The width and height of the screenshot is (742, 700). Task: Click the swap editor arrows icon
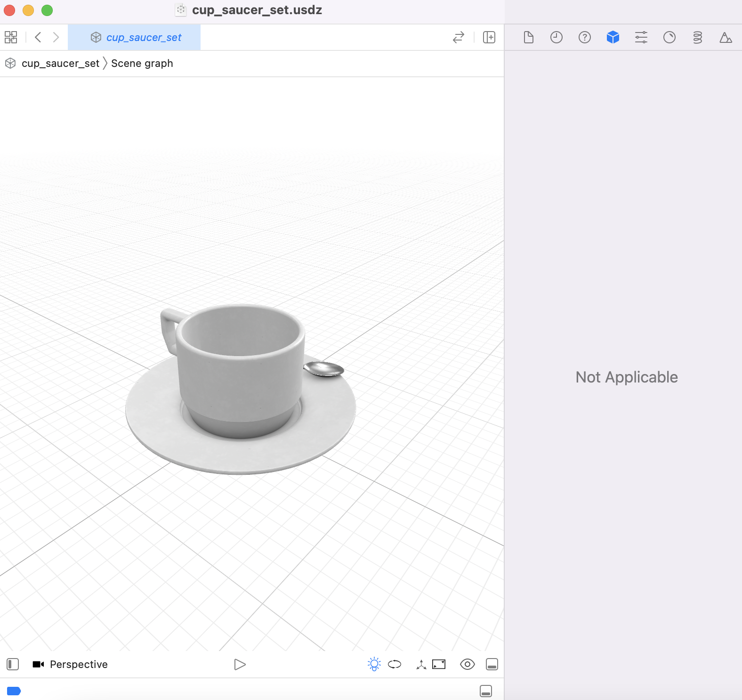click(459, 37)
